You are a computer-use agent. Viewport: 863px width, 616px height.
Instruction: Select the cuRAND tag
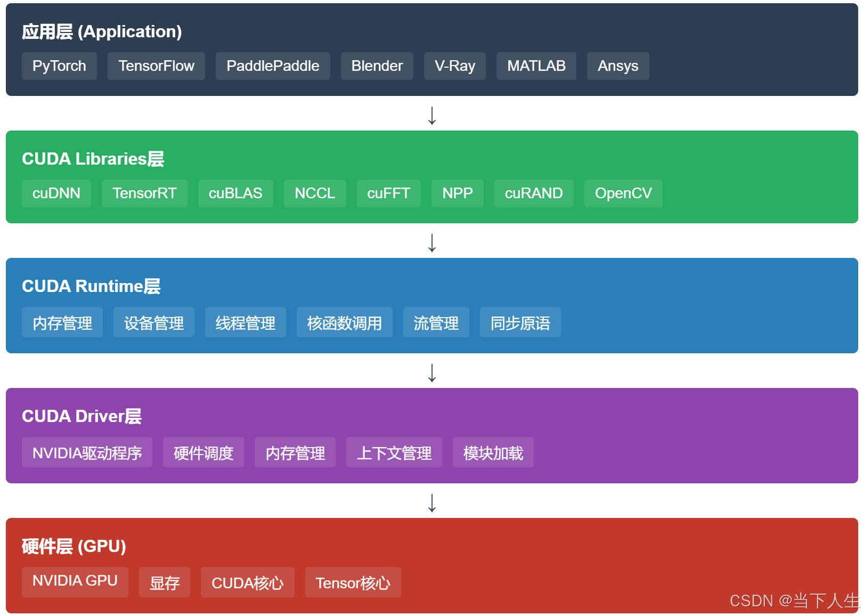(x=534, y=193)
